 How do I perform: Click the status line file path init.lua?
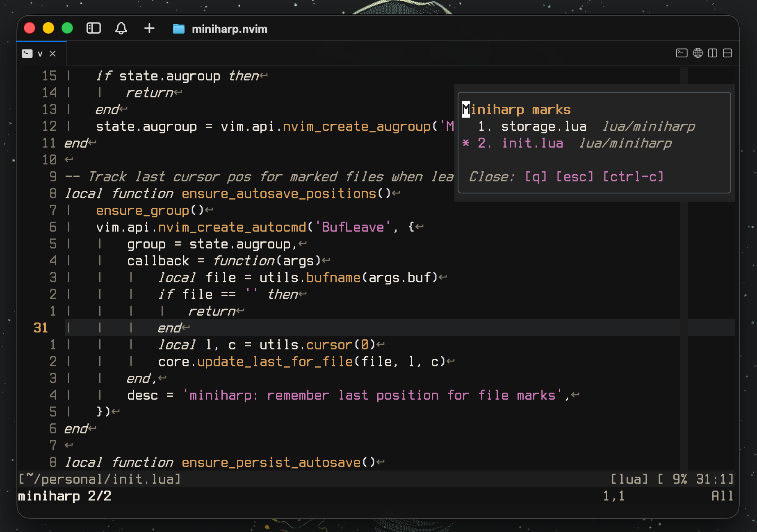click(x=100, y=479)
